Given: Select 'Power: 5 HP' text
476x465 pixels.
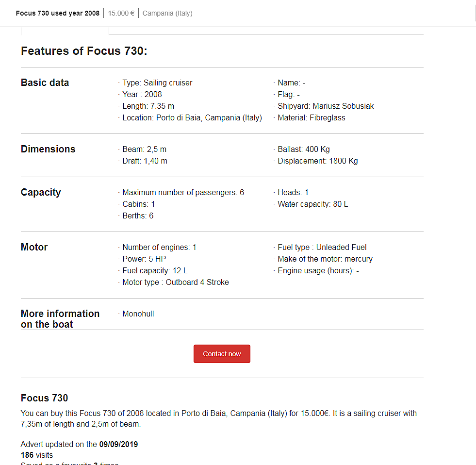Looking at the screenshot, I should pos(144,259).
